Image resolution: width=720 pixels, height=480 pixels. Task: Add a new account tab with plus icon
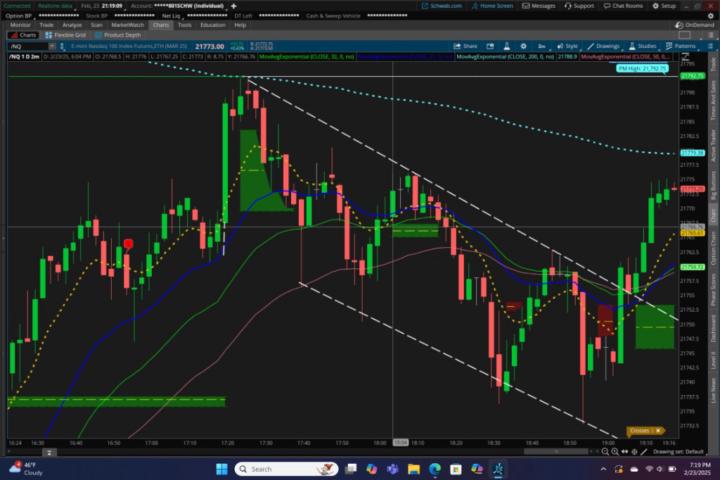pyautogui.click(x=234, y=6)
